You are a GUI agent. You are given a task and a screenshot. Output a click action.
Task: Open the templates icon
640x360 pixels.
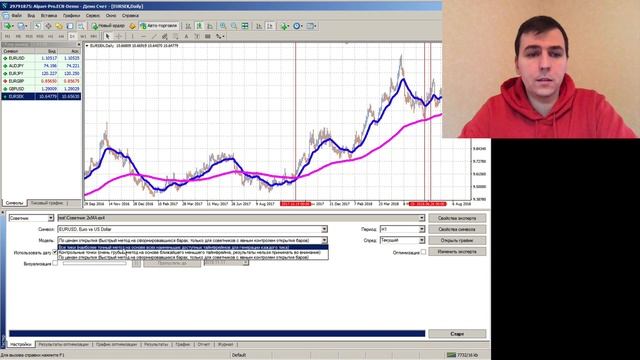tap(311, 26)
